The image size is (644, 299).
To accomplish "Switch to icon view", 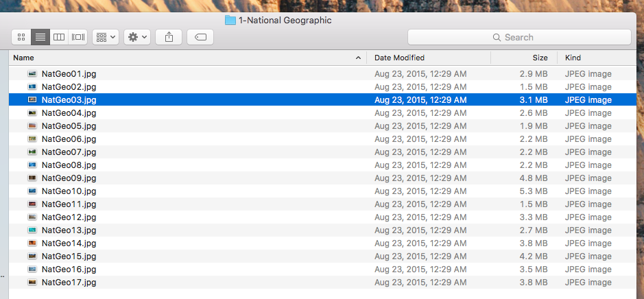I will pos(21,37).
